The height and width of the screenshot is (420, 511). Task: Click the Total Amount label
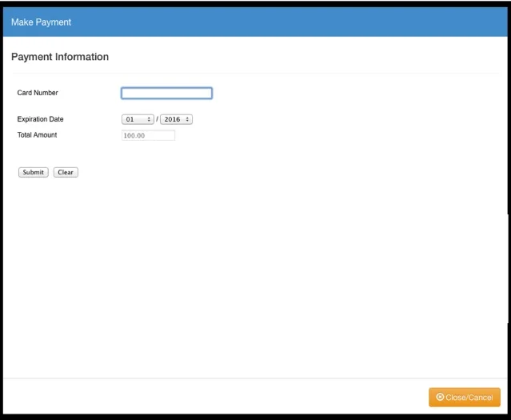click(37, 135)
